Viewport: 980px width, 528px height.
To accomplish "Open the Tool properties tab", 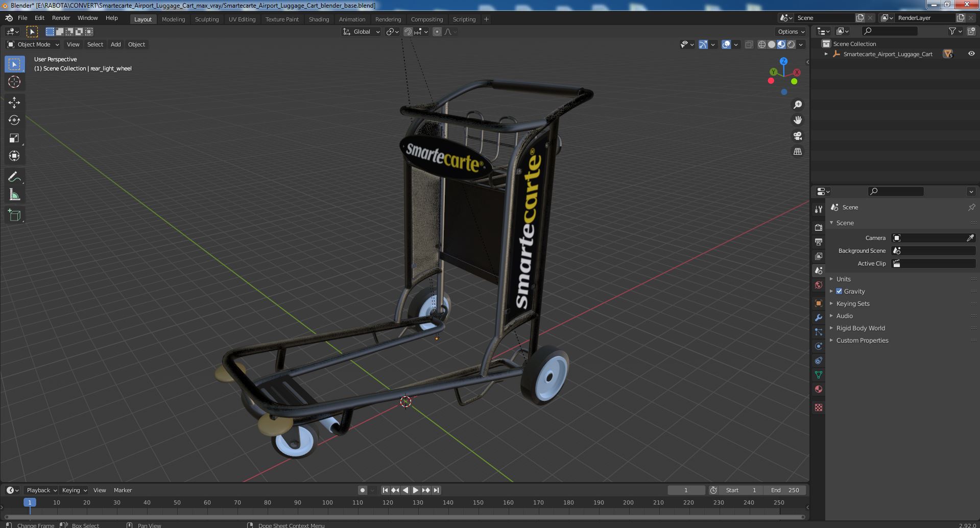I will (x=819, y=209).
